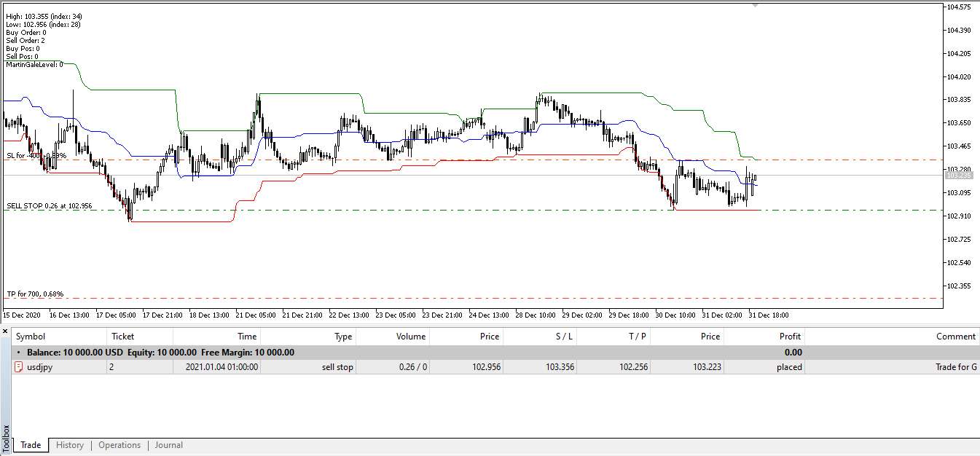The width and height of the screenshot is (980, 456).
Task: Click the Ticket column header
Action: [122, 337]
